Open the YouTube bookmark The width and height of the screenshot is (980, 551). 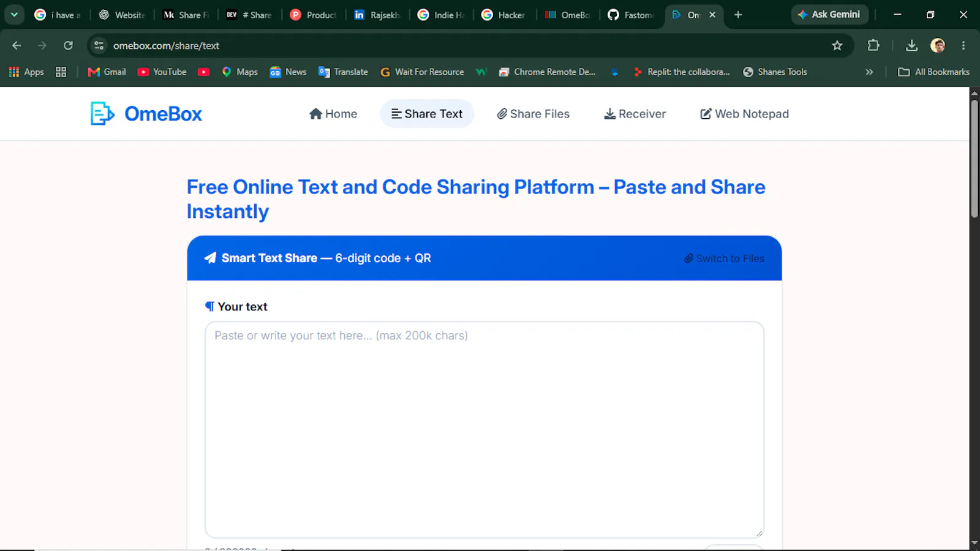pos(162,72)
